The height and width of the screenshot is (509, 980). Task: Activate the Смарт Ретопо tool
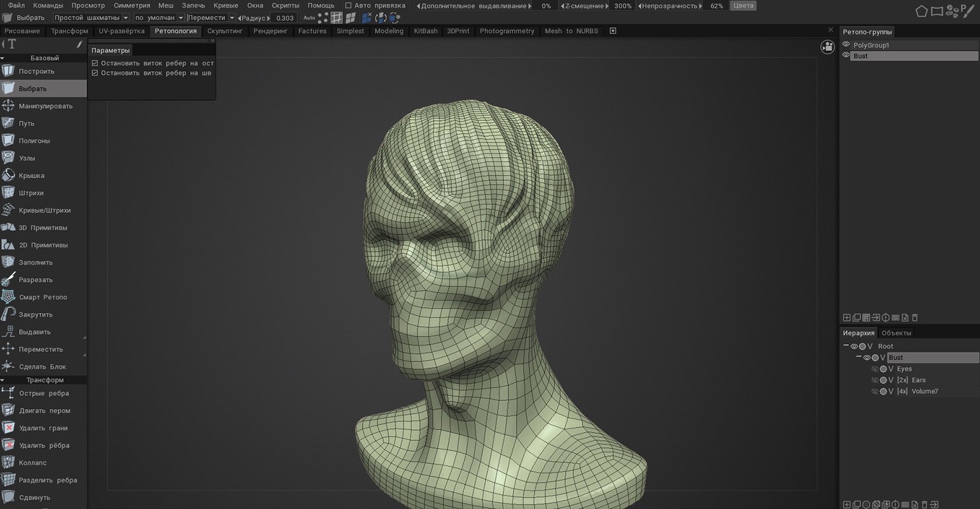tap(43, 297)
